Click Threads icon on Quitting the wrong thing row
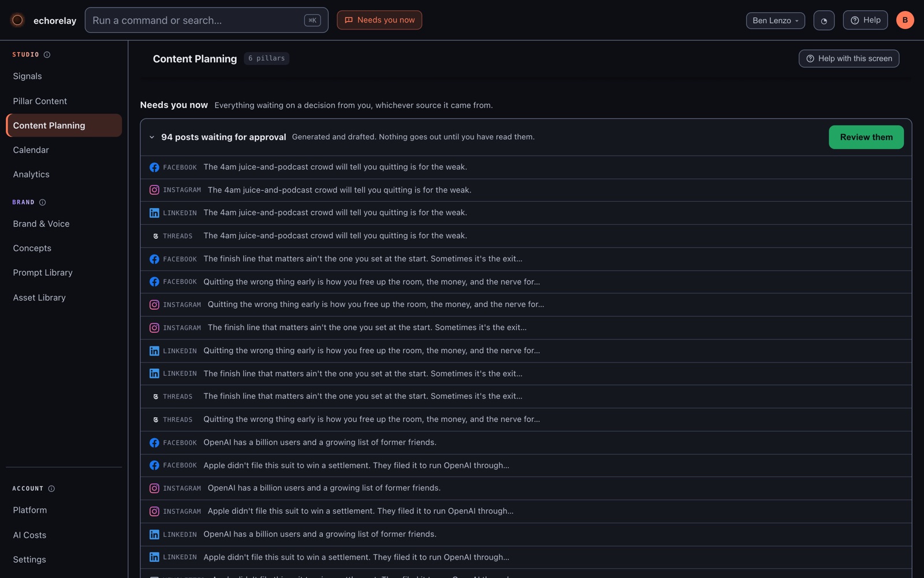This screenshot has height=578, width=924. (x=155, y=420)
